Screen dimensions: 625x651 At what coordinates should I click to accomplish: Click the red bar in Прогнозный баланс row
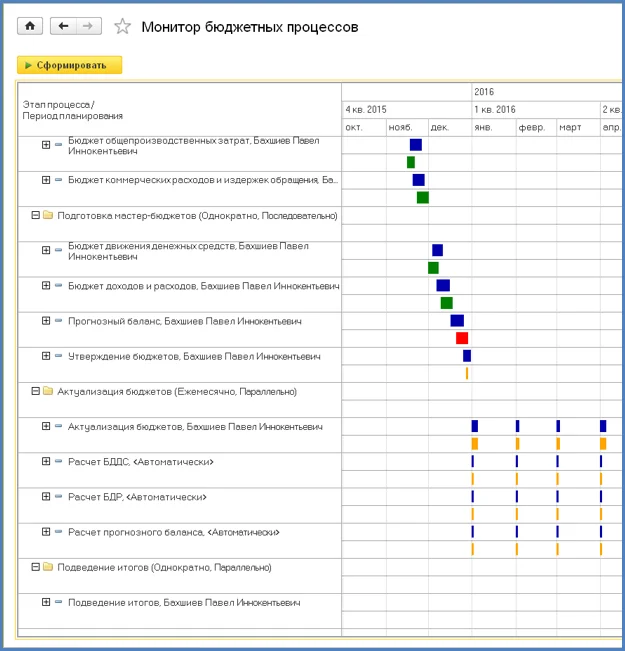(462, 338)
